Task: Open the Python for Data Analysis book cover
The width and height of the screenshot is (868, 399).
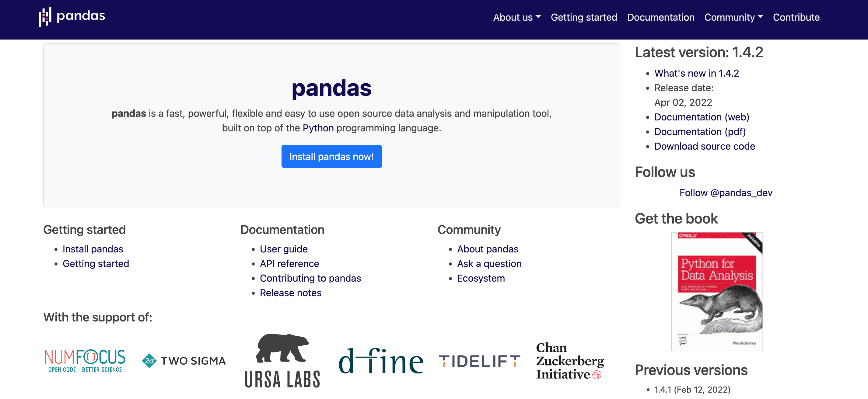Action: [x=717, y=291]
